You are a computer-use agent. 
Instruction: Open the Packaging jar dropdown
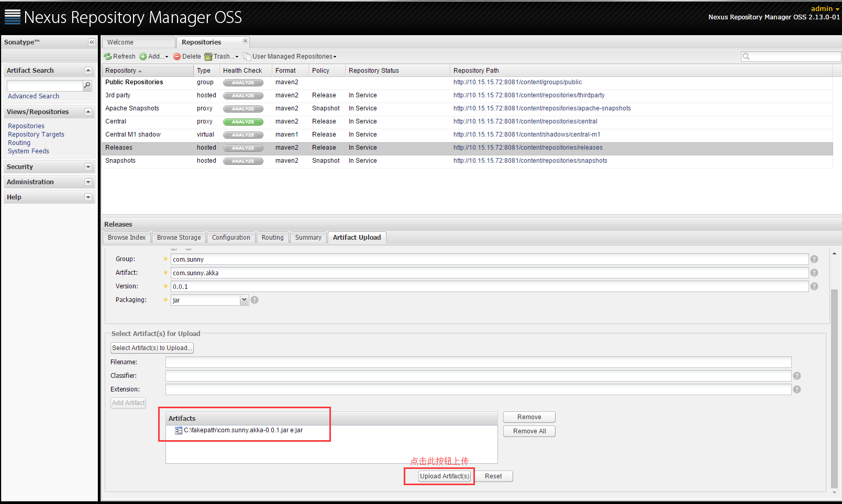coord(244,300)
